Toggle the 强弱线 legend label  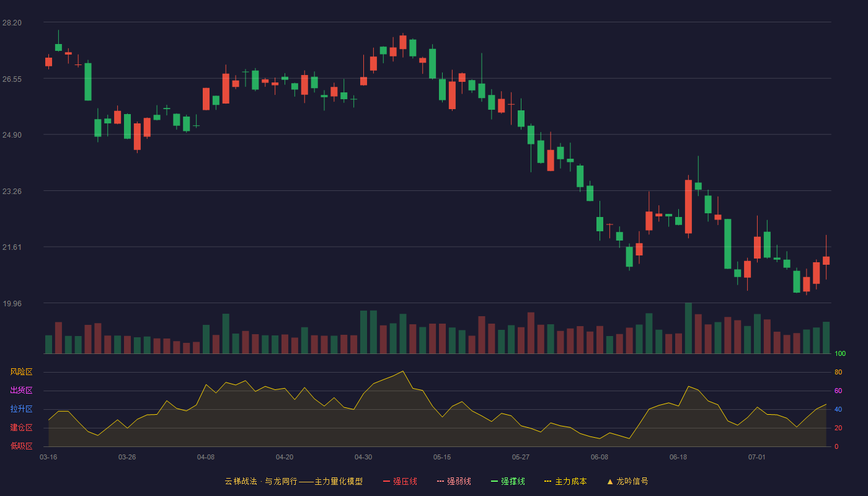point(459,481)
